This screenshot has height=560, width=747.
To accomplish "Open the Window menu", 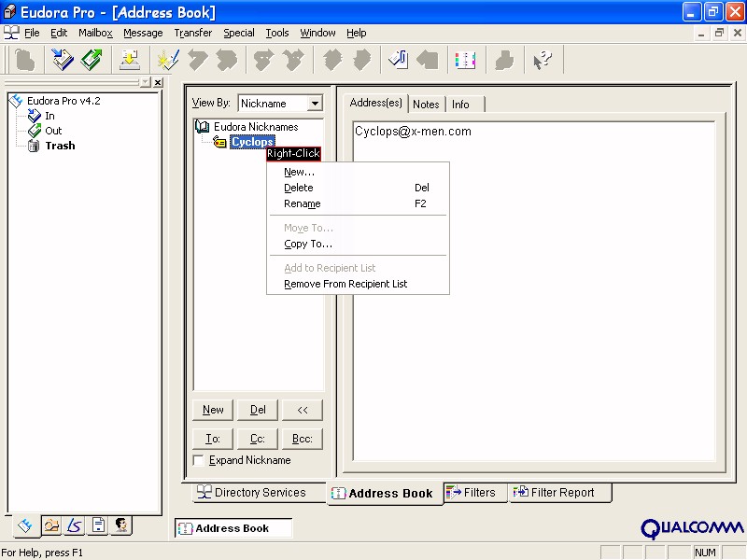I will [317, 33].
